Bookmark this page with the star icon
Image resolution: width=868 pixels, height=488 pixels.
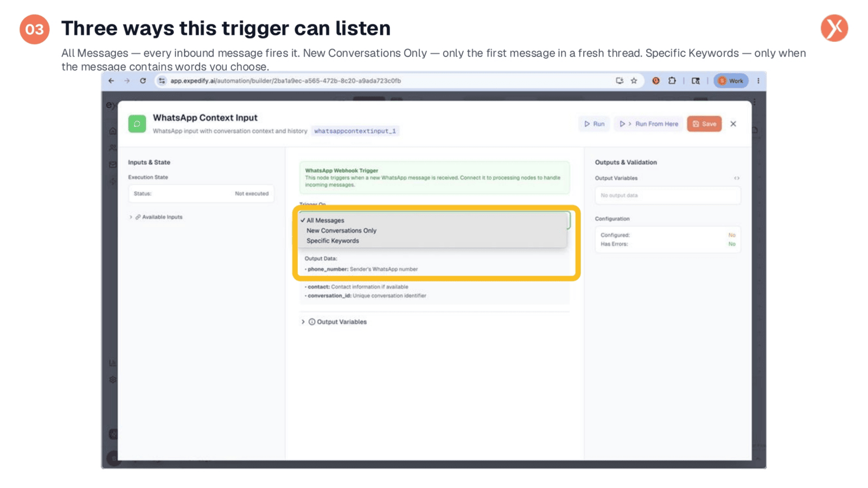pyautogui.click(x=634, y=81)
